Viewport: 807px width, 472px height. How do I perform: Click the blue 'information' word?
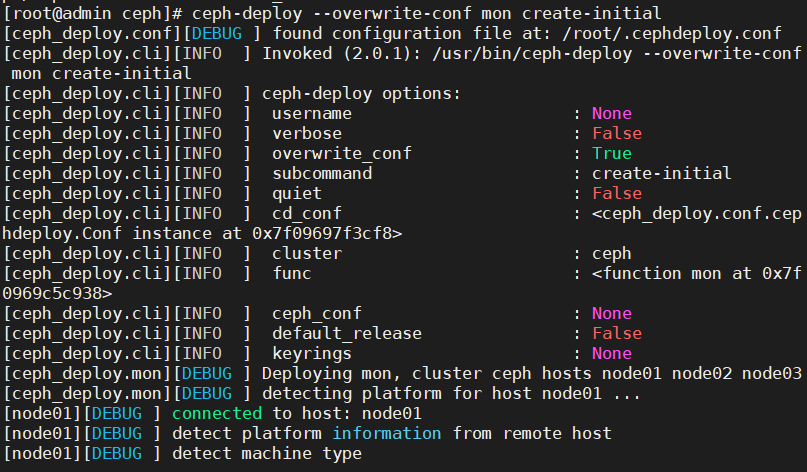(x=387, y=434)
